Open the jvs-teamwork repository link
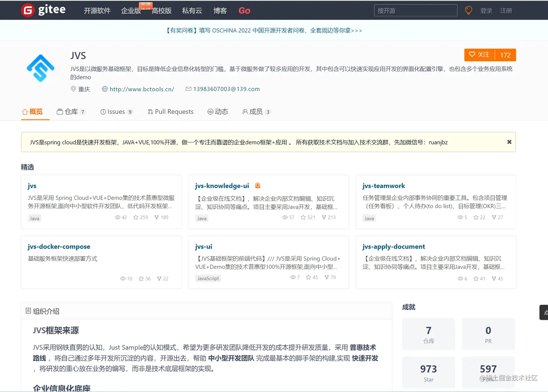The image size is (548, 392). [383, 185]
